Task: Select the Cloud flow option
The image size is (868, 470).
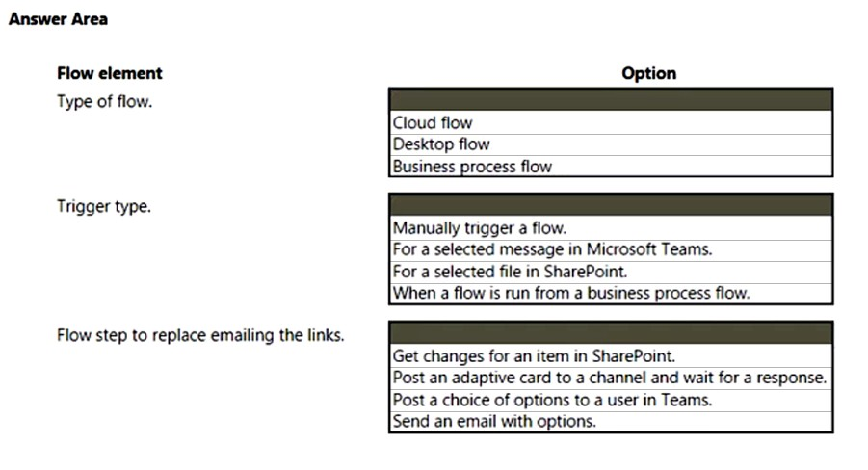Action: coord(611,123)
